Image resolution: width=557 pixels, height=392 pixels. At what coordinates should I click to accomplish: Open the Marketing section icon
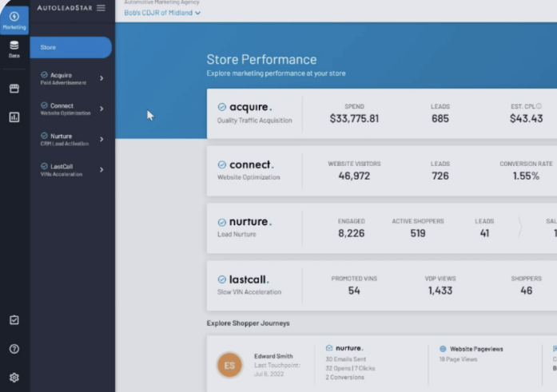[x=14, y=20]
